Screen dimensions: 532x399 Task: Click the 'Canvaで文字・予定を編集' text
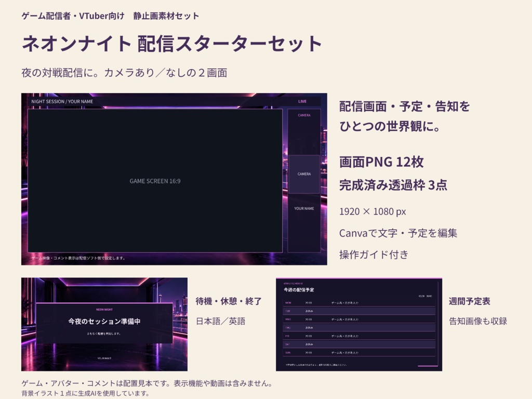398,233
